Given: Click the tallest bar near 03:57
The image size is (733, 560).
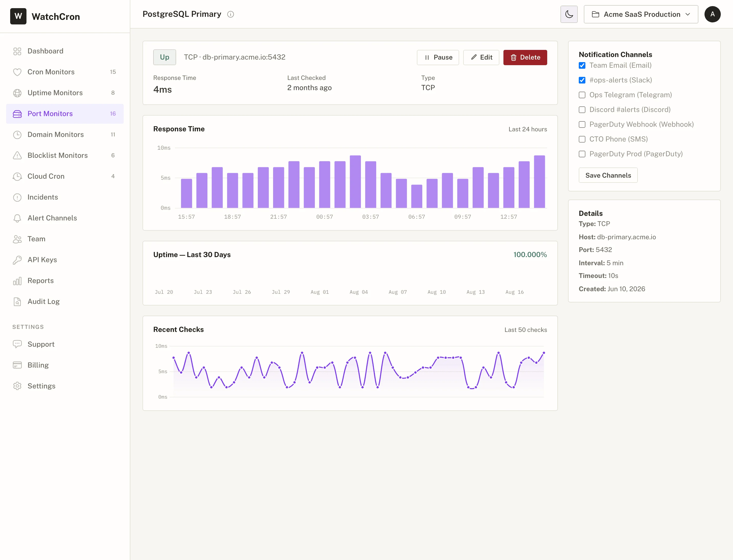Looking at the screenshot, I should tap(355, 182).
